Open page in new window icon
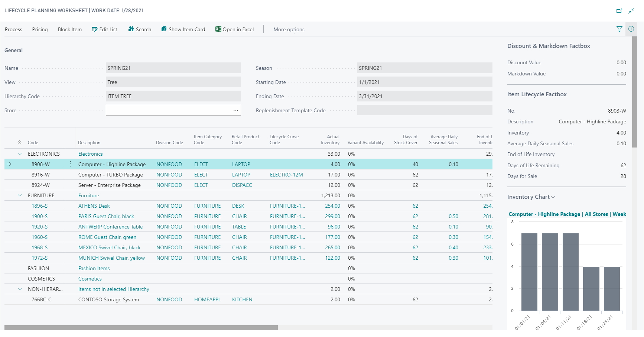Image resolution: width=644 pixels, height=337 pixels. coord(619,11)
